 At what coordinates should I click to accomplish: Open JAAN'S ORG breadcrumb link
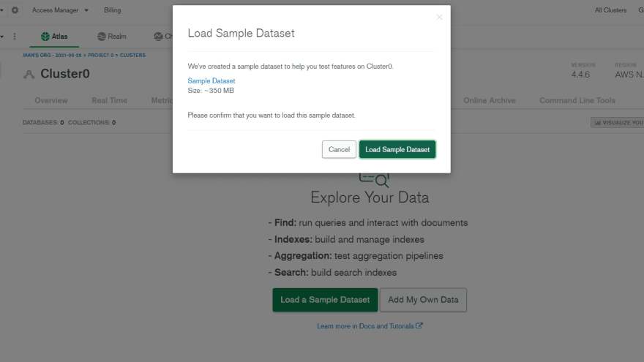pyautogui.click(x=52, y=55)
